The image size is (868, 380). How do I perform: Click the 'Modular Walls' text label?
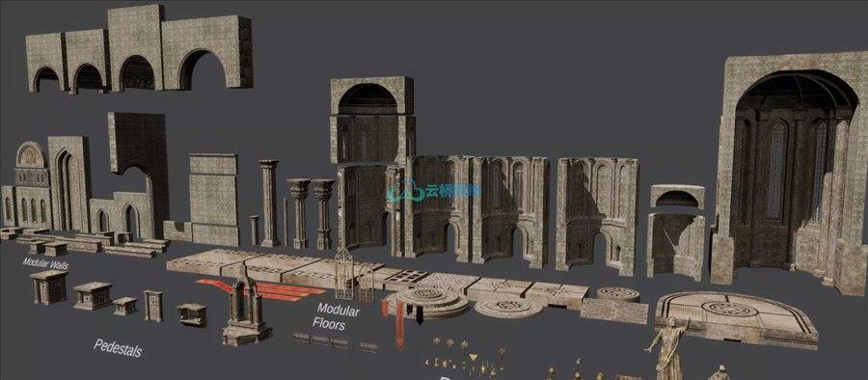coord(45,263)
